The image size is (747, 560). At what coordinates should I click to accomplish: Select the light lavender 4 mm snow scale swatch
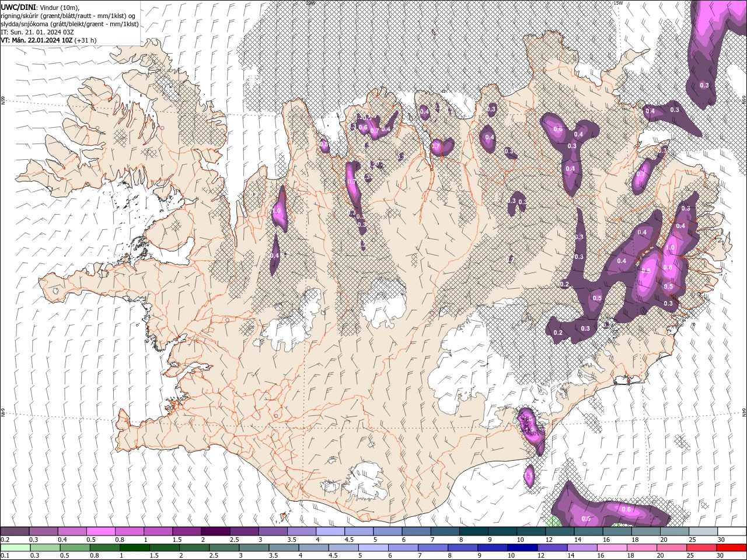tap(331, 531)
